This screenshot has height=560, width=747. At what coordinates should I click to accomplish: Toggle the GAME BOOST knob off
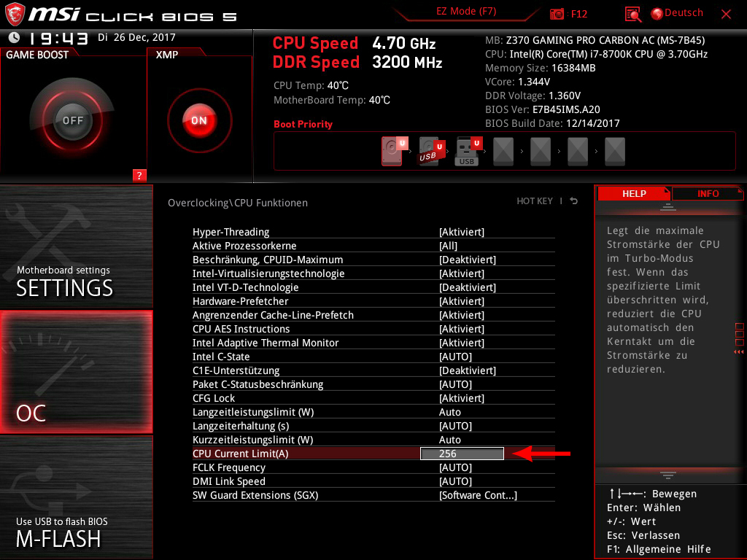pyautogui.click(x=72, y=120)
